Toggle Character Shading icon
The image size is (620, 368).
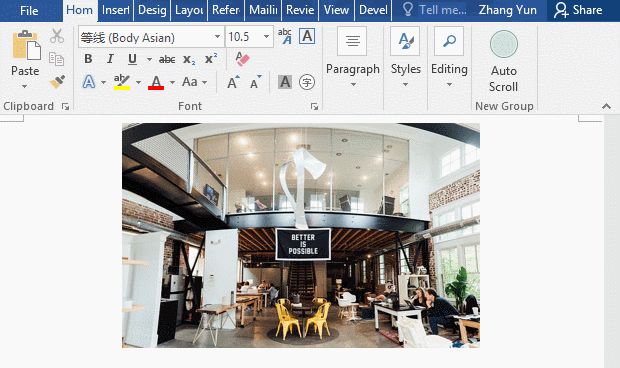point(285,82)
